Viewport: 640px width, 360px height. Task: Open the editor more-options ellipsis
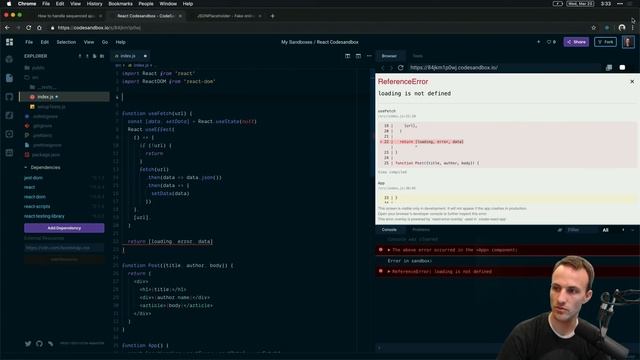tap(369, 56)
